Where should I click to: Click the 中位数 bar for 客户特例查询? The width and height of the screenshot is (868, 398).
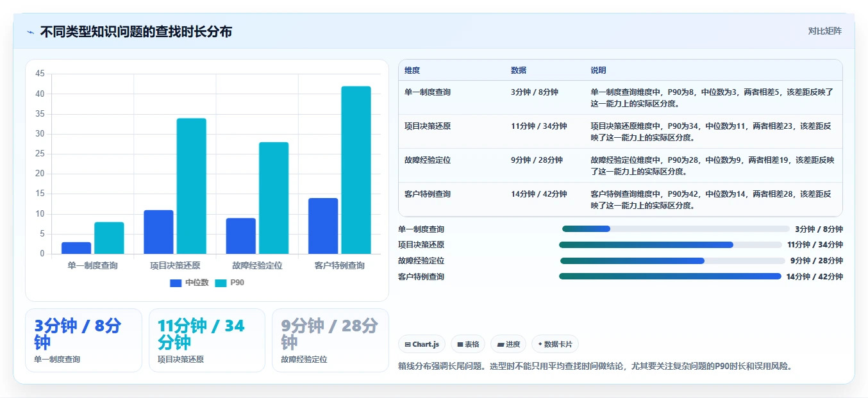click(323, 226)
